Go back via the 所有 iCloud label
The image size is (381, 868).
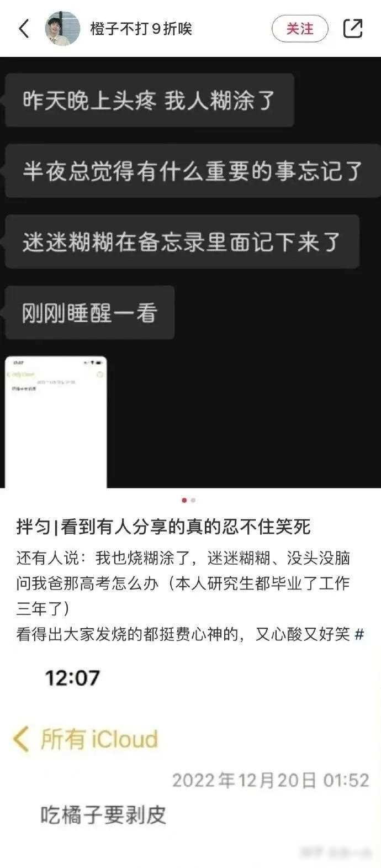[99, 739]
